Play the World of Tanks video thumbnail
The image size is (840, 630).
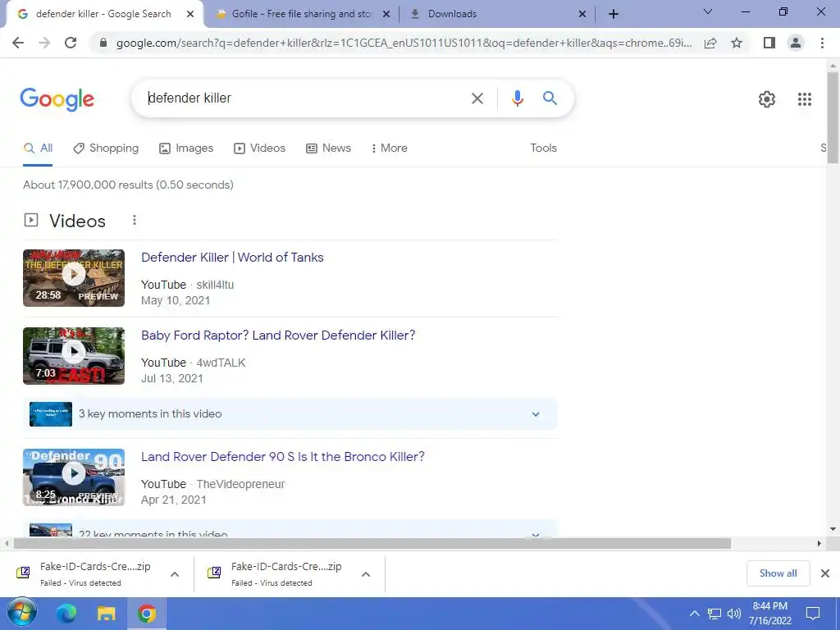(x=74, y=278)
